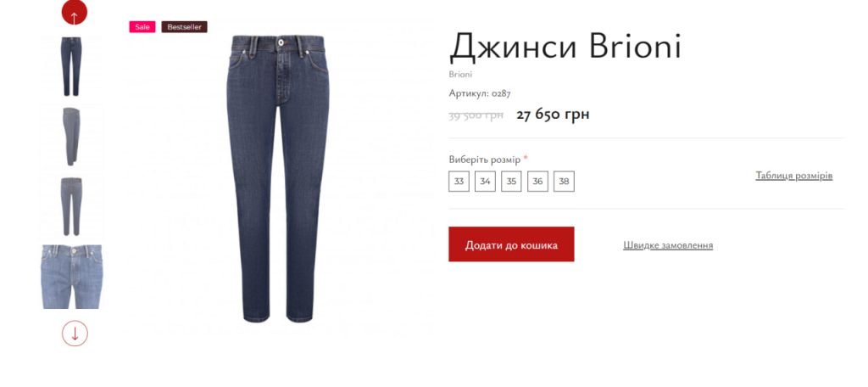Image resolution: width=868 pixels, height=387 pixels.
Task: Open the main jeans product image
Action: 278,178
